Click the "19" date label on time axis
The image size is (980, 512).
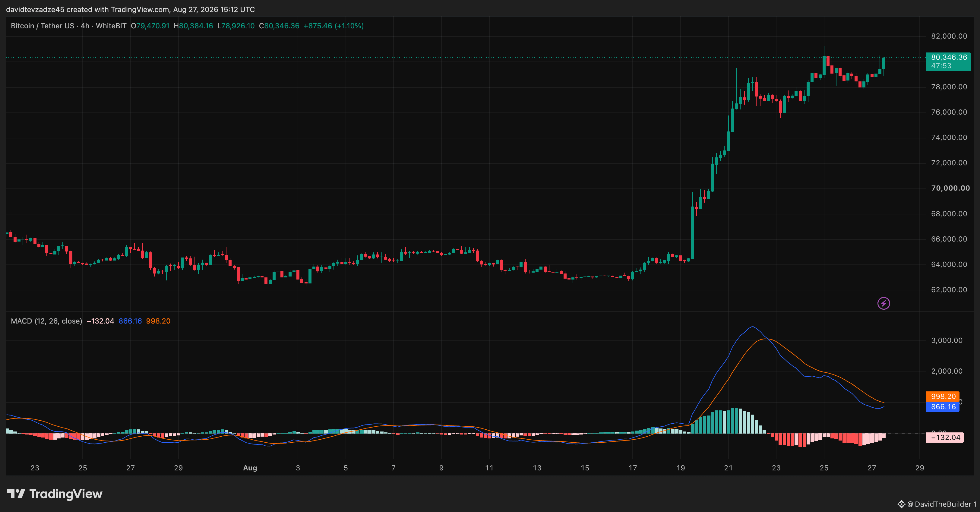(x=681, y=468)
